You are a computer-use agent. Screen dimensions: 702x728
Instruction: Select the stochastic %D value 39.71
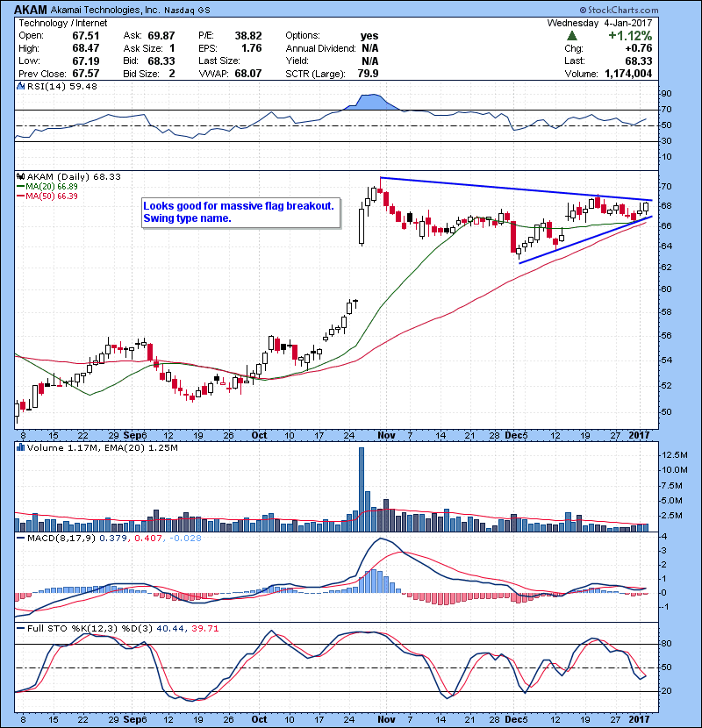(x=204, y=629)
